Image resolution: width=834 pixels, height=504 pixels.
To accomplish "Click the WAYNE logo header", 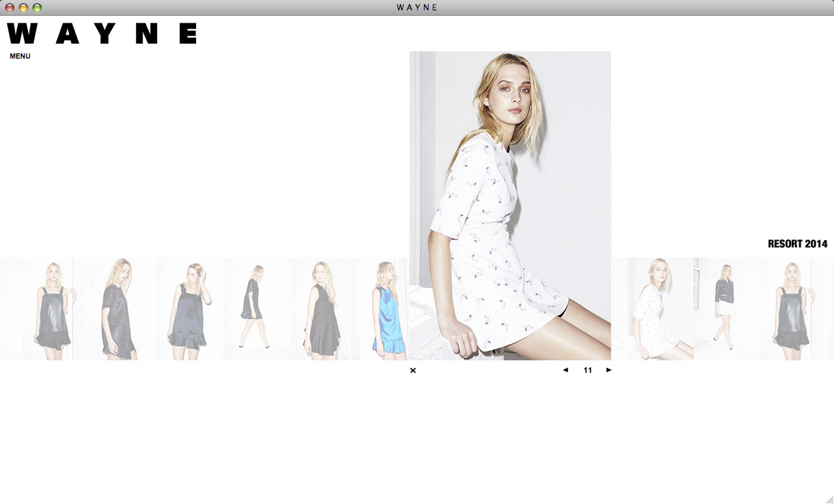I will pyautogui.click(x=102, y=34).
